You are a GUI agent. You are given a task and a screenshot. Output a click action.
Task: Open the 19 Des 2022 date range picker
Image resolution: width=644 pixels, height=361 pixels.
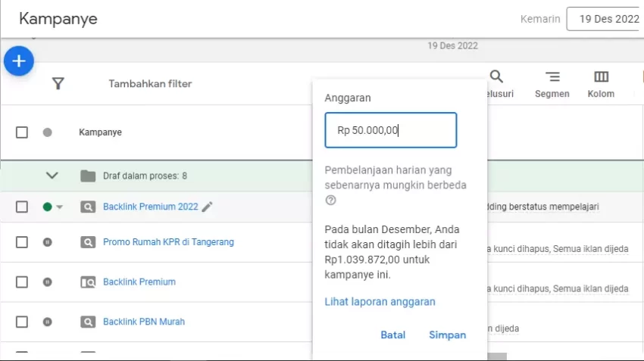point(605,19)
